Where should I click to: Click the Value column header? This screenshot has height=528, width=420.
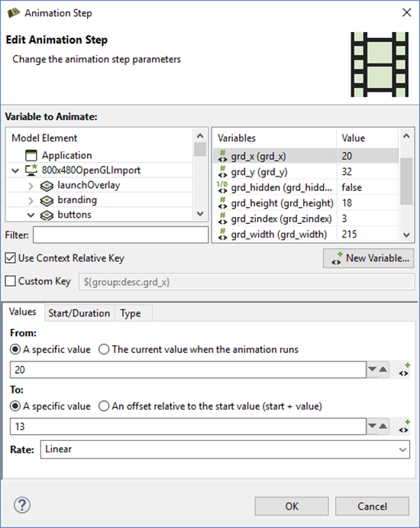tap(367, 138)
